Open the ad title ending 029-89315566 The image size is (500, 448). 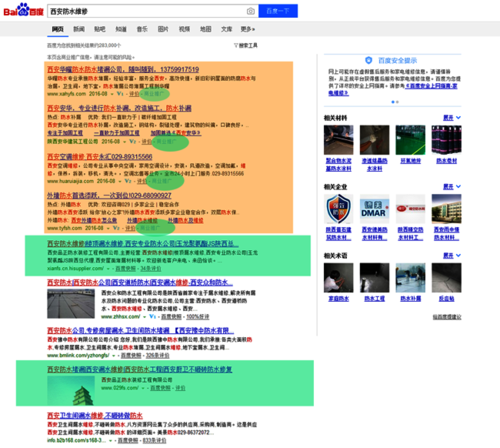100,157
